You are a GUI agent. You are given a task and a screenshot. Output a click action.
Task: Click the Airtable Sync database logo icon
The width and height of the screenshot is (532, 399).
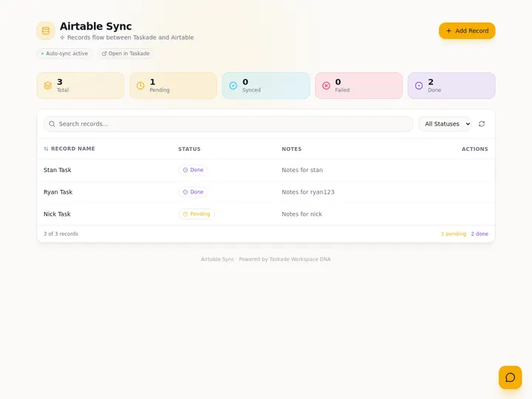click(x=46, y=30)
